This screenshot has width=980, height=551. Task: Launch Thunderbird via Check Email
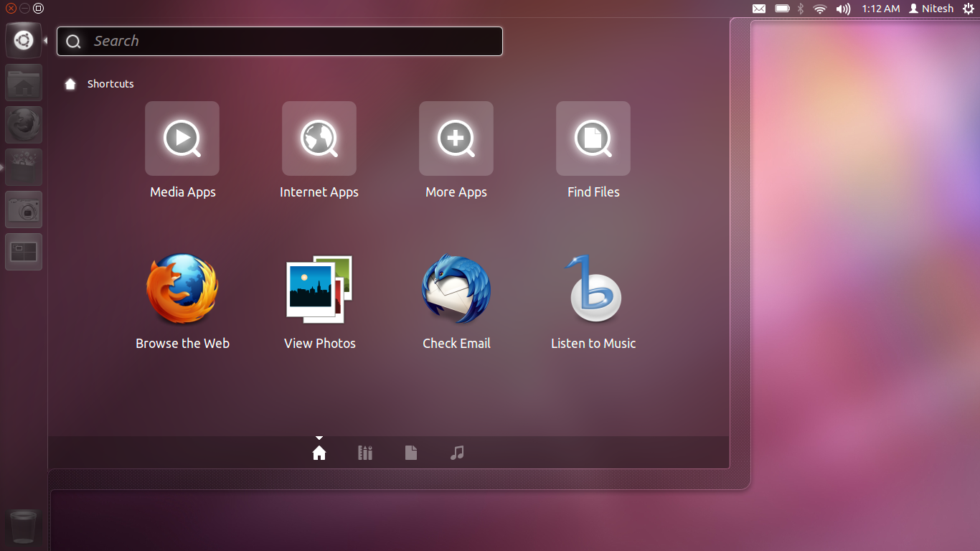[456, 289]
